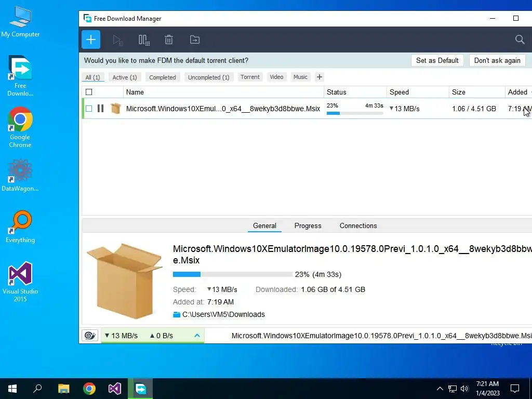Viewport: 532px width, 399px height.
Task: Open Everything search desktop shortcut
Action: click(x=20, y=227)
